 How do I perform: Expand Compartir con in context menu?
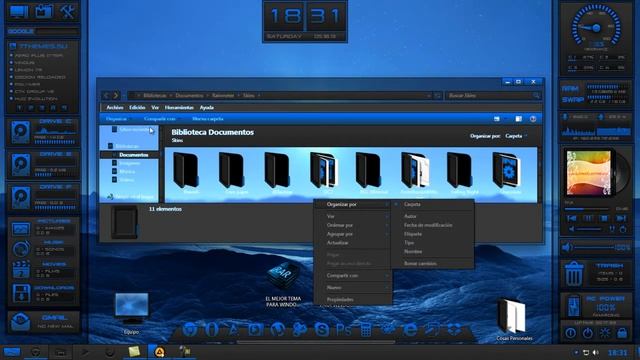[x=353, y=276]
